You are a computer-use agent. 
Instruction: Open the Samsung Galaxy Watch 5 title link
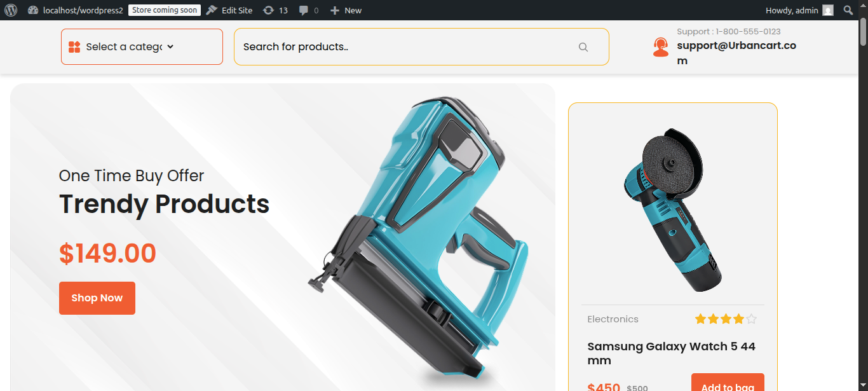point(672,353)
